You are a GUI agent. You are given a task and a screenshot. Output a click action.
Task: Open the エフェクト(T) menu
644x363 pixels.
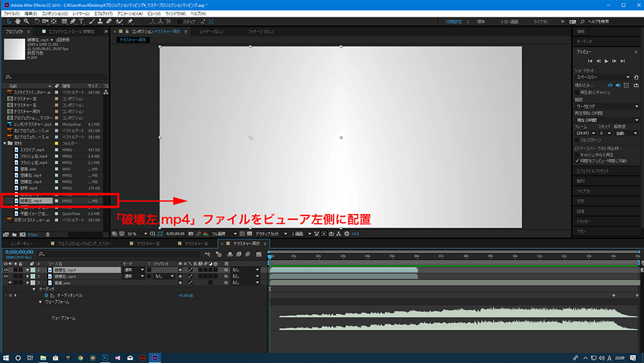101,13
